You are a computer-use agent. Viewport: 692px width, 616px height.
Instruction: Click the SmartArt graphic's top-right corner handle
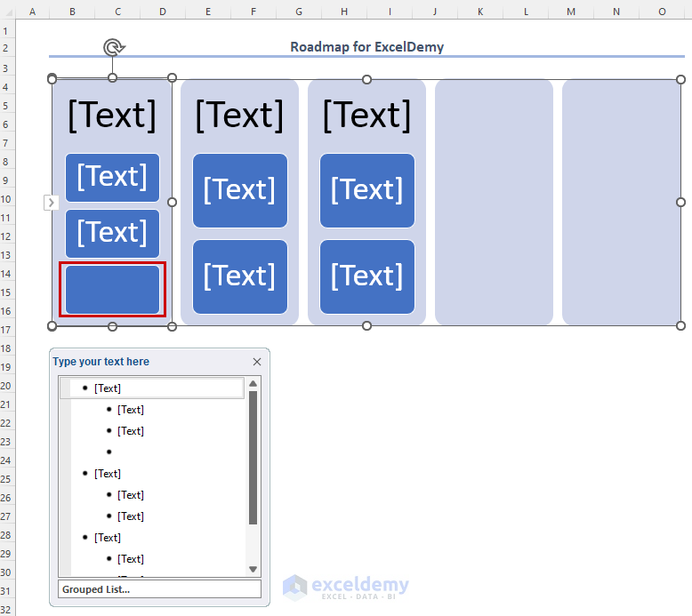click(x=680, y=79)
